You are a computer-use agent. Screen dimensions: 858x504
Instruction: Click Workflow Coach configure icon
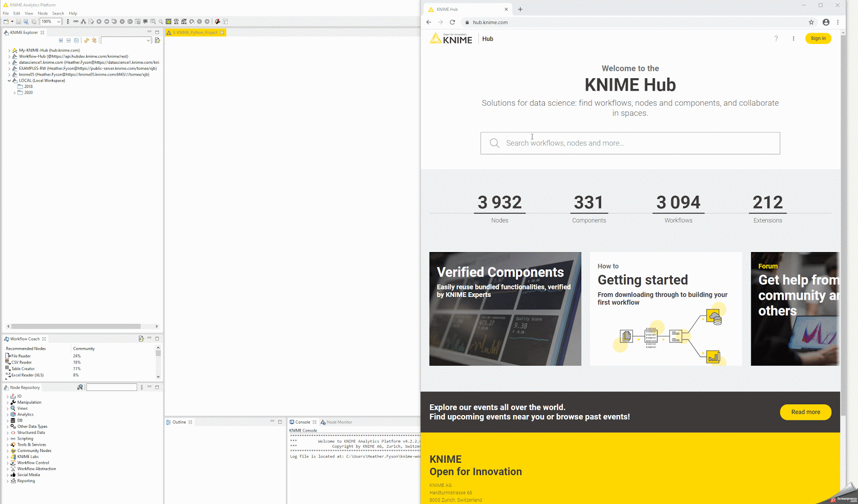pyautogui.click(x=141, y=338)
